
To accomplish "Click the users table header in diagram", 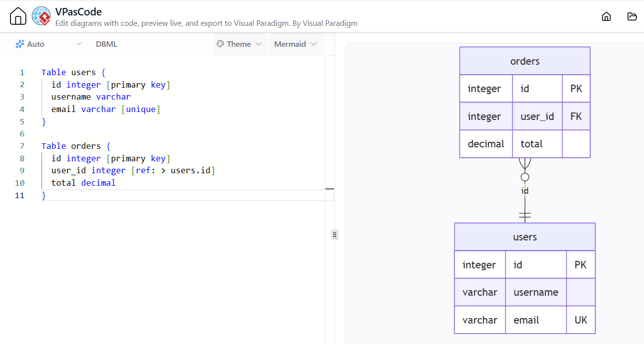I will [525, 237].
